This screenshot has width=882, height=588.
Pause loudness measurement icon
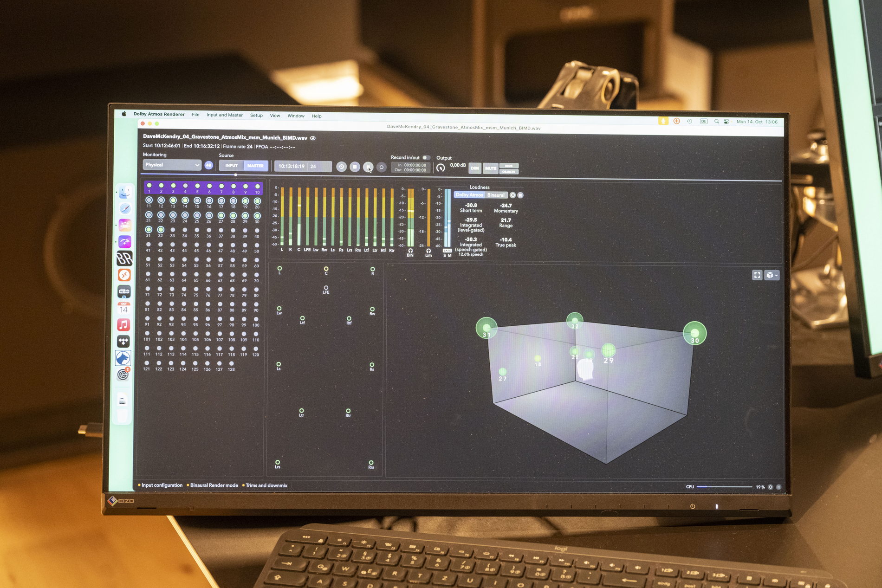point(520,195)
